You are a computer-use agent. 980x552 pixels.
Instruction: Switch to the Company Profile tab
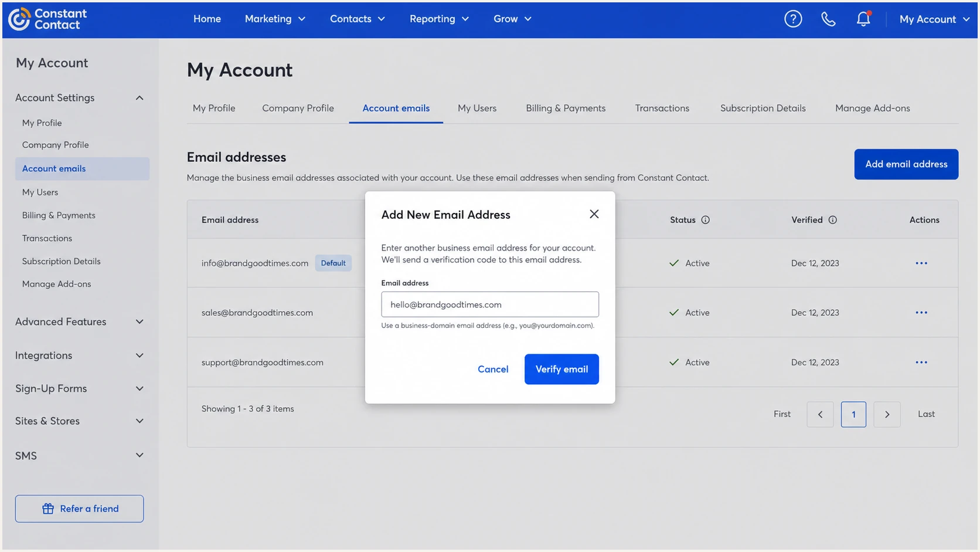[x=298, y=108]
